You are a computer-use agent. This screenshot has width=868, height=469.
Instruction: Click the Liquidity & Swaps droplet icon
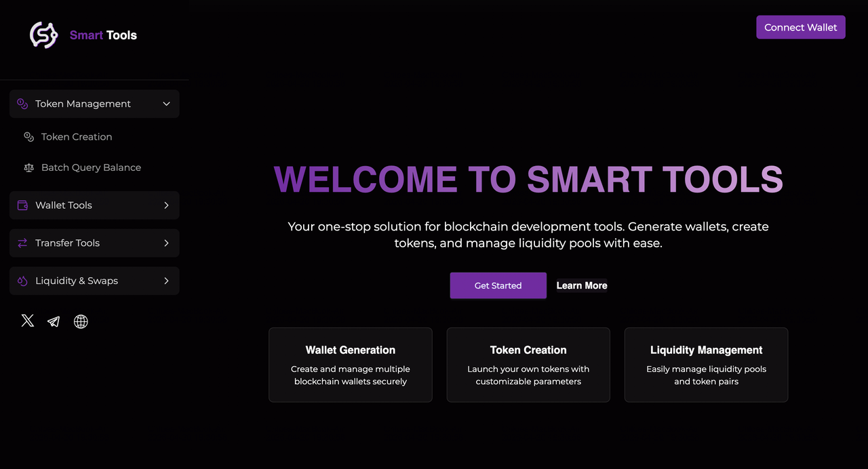tap(22, 281)
